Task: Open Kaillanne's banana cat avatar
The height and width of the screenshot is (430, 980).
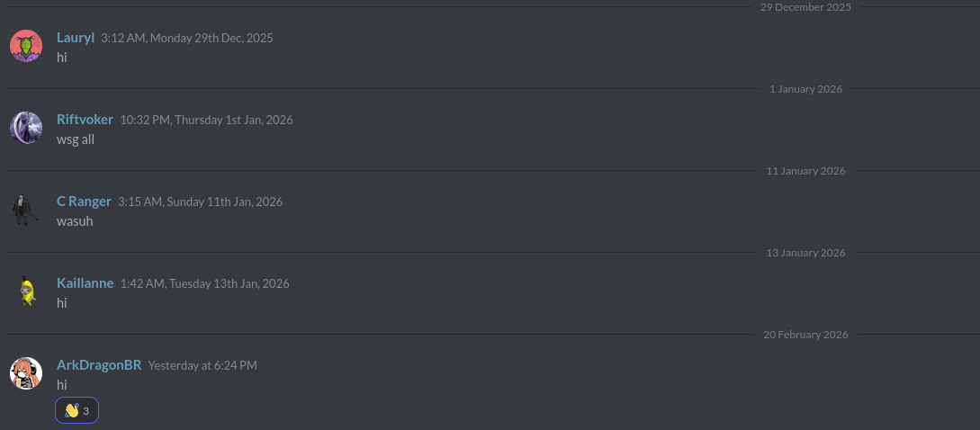Action: (x=26, y=291)
